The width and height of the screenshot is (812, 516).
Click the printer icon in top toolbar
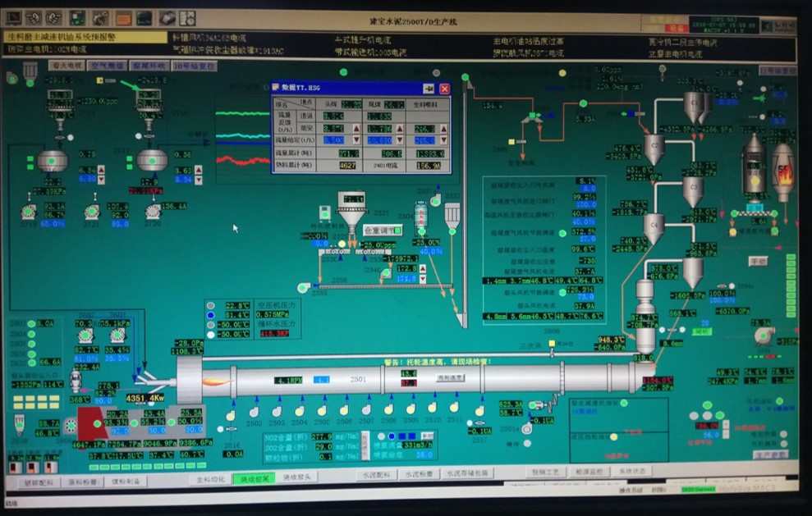coord(167,16)
